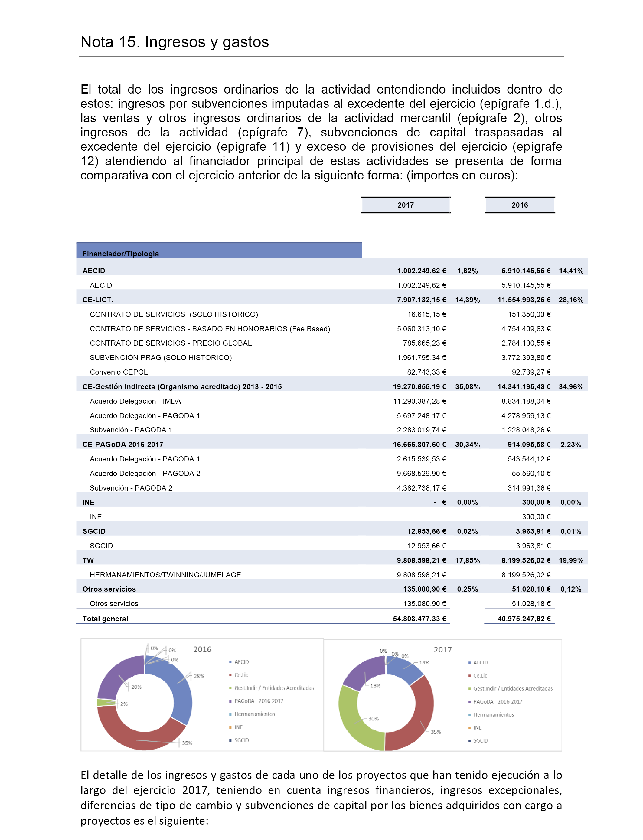Click the AECID 2016 percentage 14,41%
Screen dimensions: 643x840
571,271
